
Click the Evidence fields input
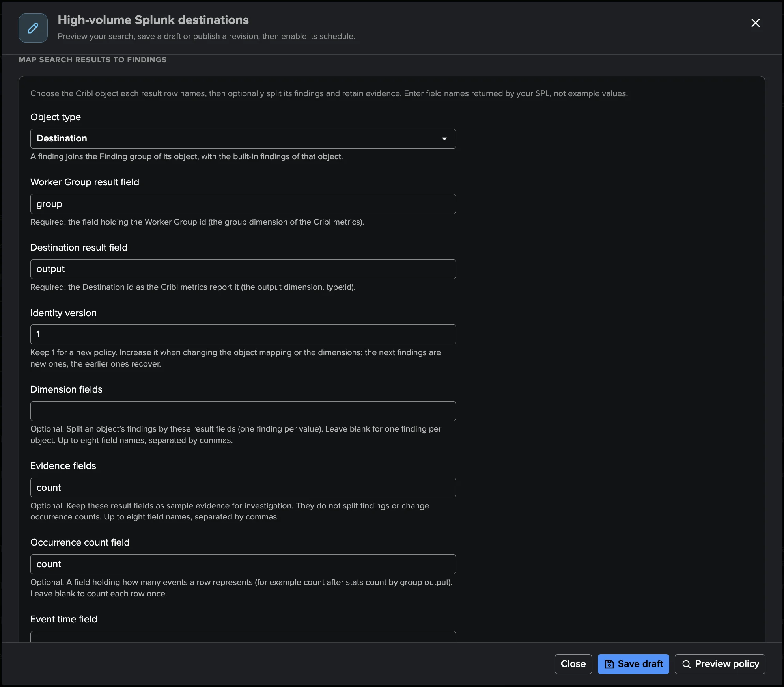[x=243, y=488]
